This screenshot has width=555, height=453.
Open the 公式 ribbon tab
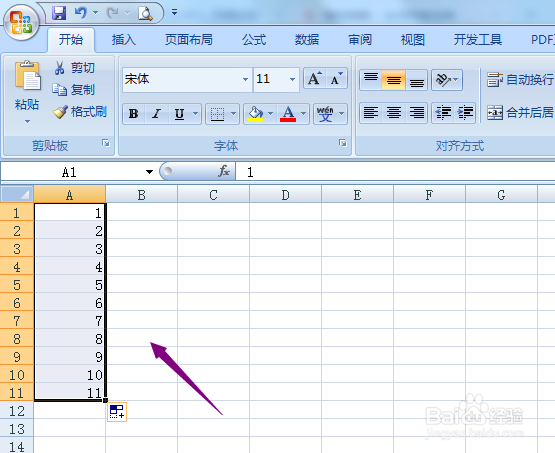coord(254,39)
